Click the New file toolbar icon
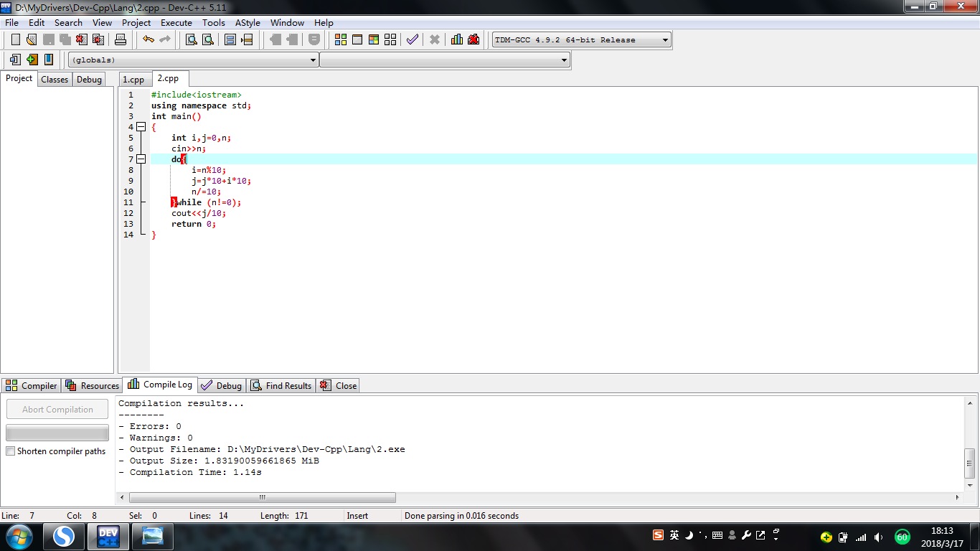Image resolution: width=980 pixels, height=551 pixels. (15, 39)
